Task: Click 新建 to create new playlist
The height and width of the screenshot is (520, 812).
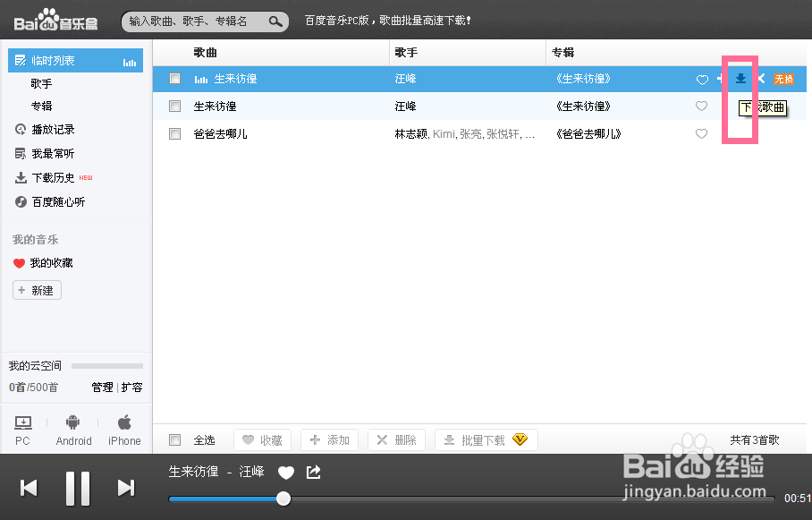Action: coord(37,290)
